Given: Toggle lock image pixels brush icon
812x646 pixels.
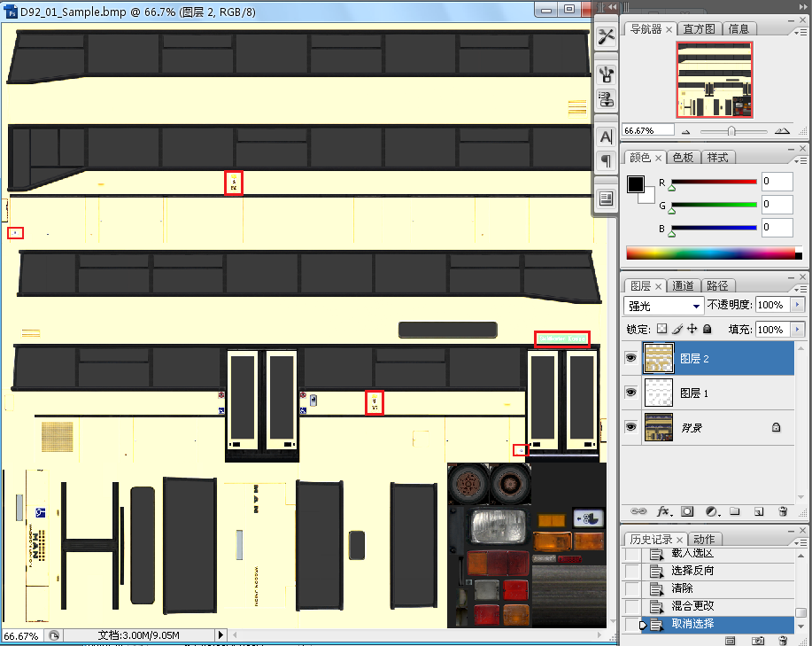Looking at the screenshot, I should tap(677, 329).
